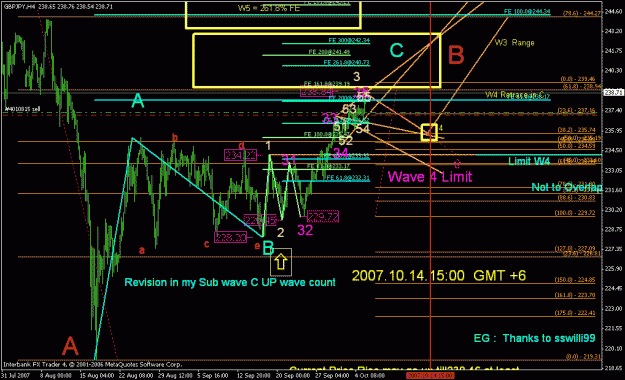
Task: Select the small yellow square on the red vertical line
Action: pos(429,133)
